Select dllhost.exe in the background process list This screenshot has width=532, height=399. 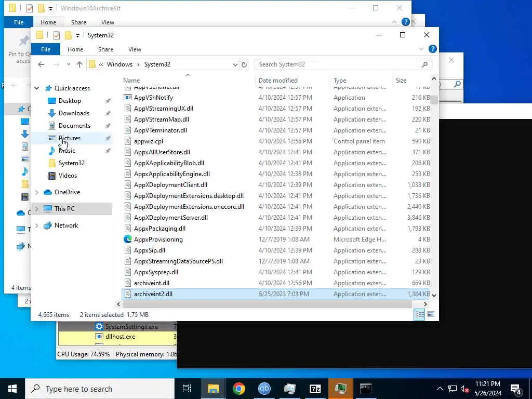120,337
